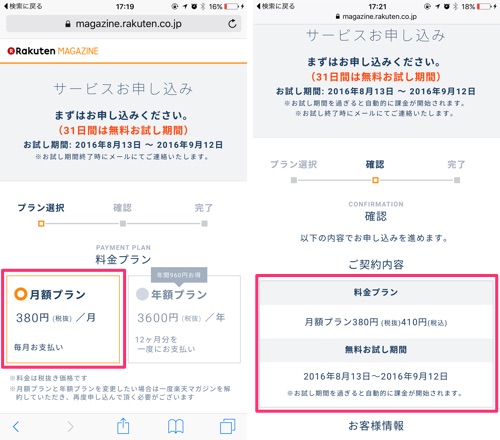Image resolution: width=500 pixels, height=440 pixels.
Task: Tap the プラン選択 step on the left progress bar
Action: point(41,208)
